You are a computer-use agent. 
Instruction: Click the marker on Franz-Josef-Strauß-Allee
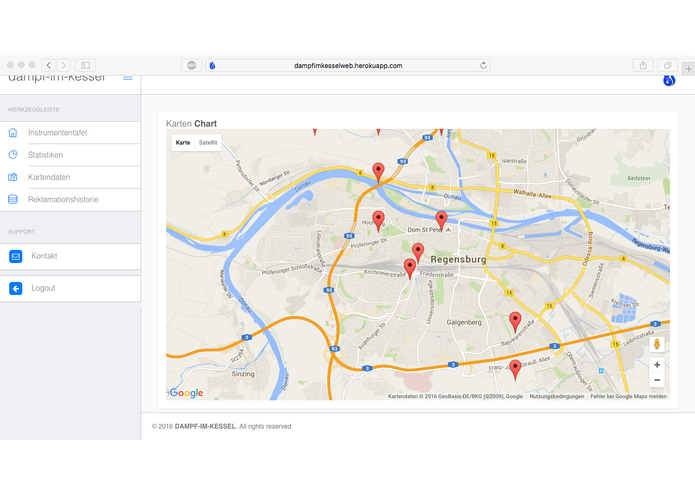coord(515,370)
